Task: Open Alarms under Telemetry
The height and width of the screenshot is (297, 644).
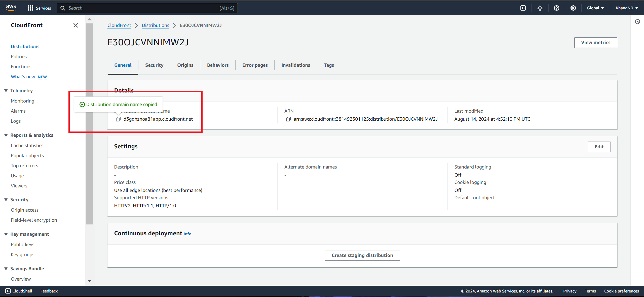Action: click(18, 111)
